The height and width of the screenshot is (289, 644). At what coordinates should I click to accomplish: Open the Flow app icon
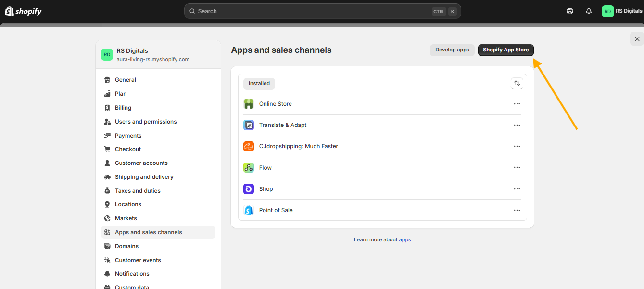click(x=249, y=168)
